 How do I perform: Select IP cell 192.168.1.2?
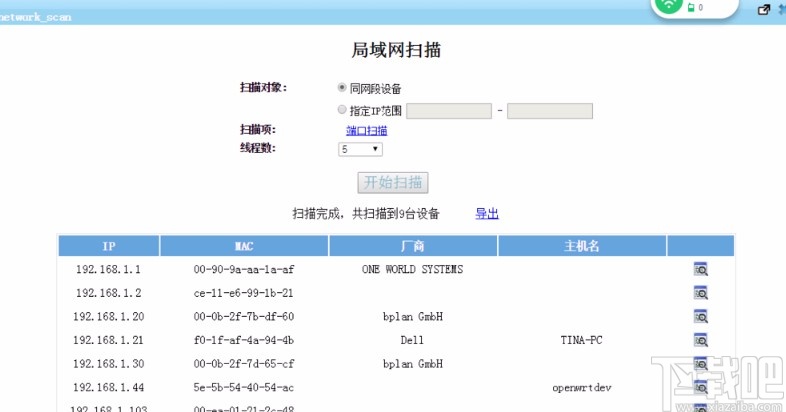(x=108, y=293)
